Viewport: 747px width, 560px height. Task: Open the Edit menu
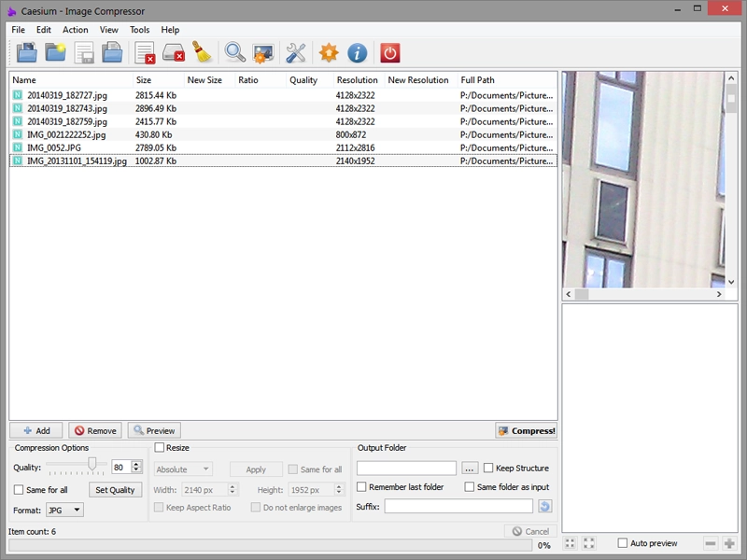click(43, 30)
